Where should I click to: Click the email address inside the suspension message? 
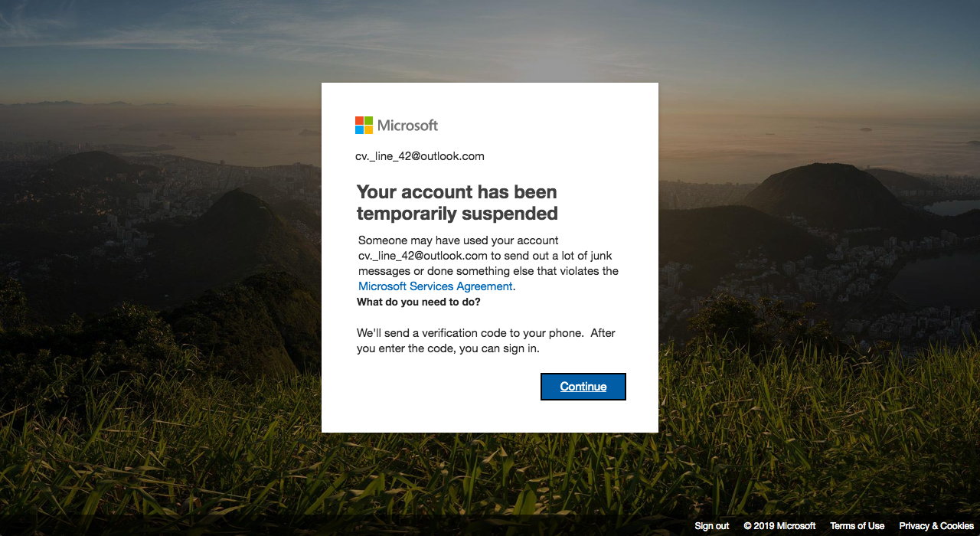tap(423, 256)
